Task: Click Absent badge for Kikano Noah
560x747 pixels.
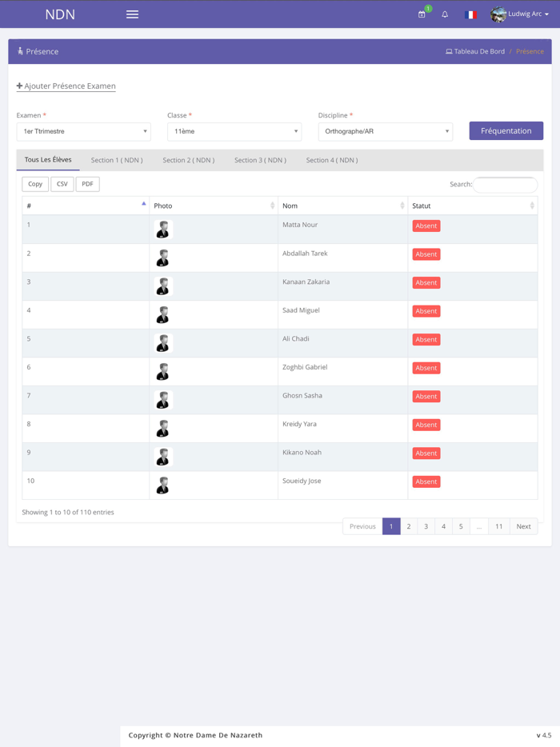Action: pyautogui.click(x=426, y=453)
